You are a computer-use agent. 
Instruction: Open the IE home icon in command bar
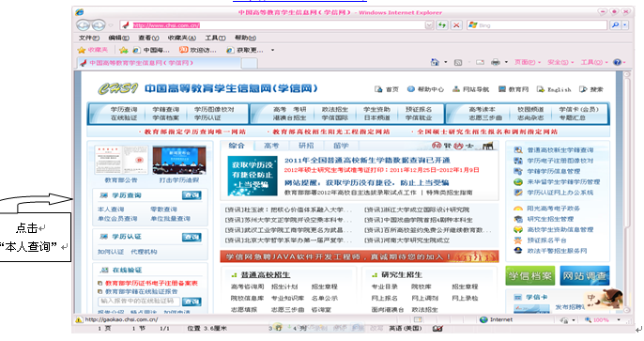pyautogui.click(x=435, y=62)
